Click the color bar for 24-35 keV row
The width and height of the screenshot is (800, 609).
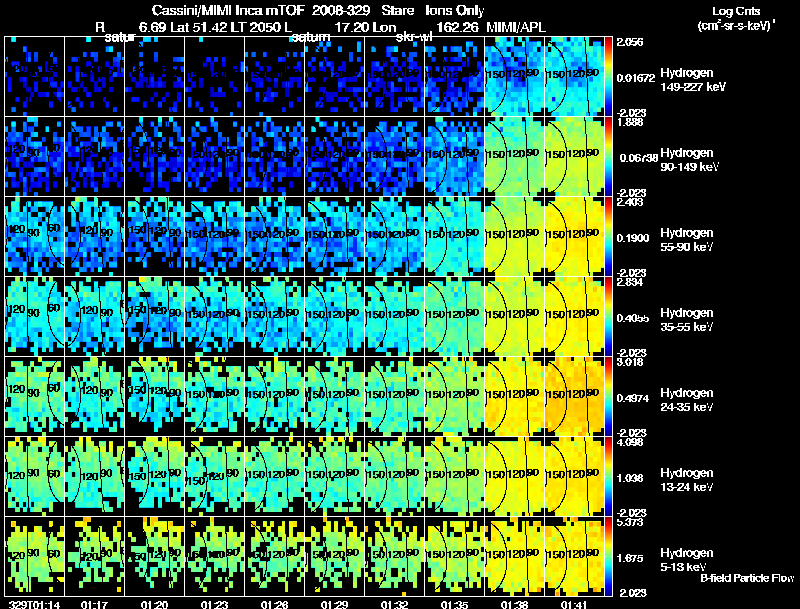coord(608,396)
